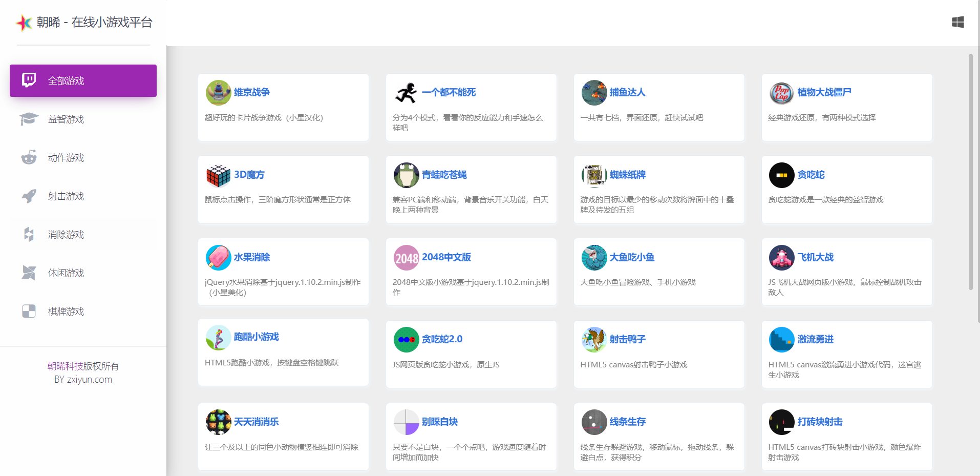Click the PopCap icon of 植物大战僵尸
This screenshot has height=476, width=980.
[781, 93]
